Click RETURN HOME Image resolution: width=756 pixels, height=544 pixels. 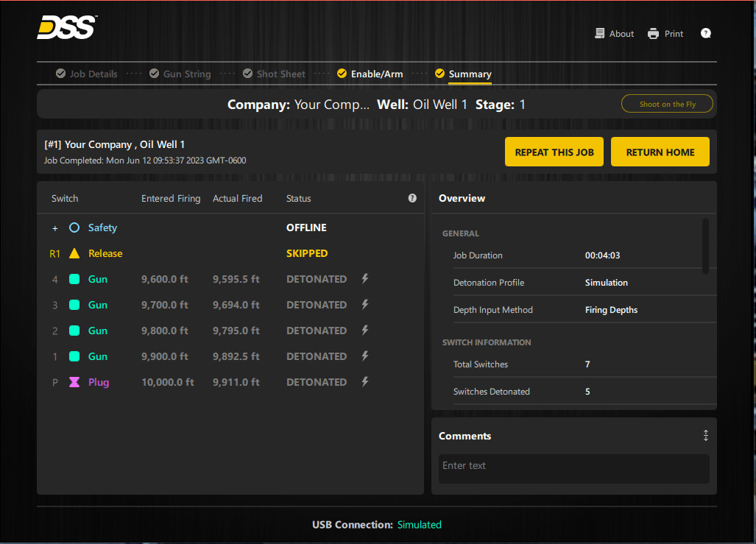[660, 151]
